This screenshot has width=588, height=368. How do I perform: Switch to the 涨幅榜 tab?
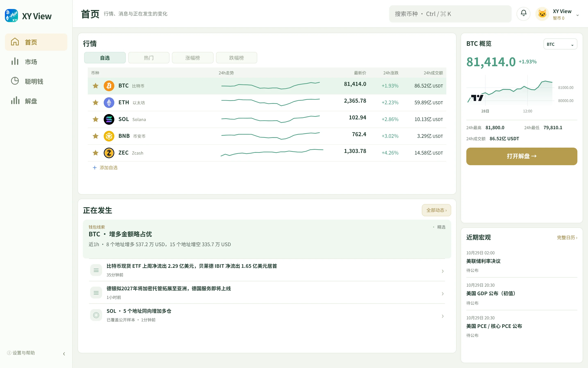pyautogui.click(x=193, y=58)
